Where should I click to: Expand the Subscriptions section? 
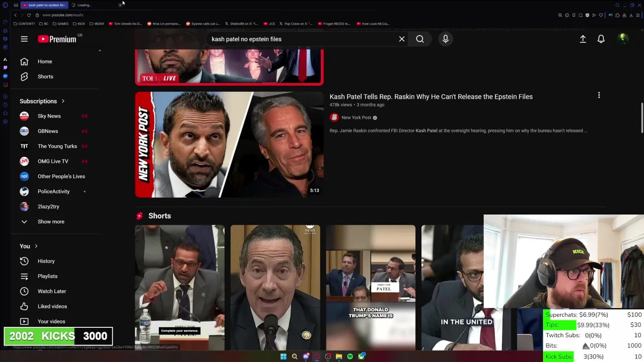point(42,101)
